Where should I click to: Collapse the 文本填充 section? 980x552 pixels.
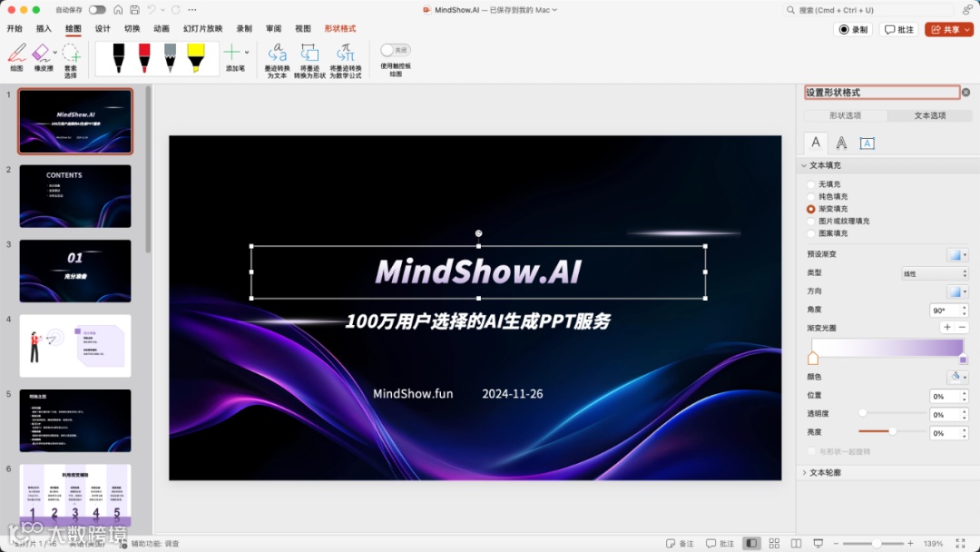point(804,165)
